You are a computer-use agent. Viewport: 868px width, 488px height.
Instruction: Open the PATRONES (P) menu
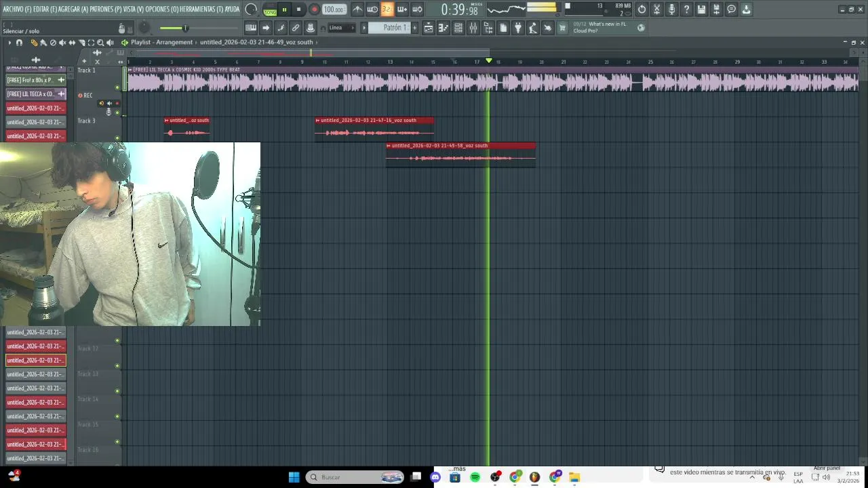[x=105, y=9]
